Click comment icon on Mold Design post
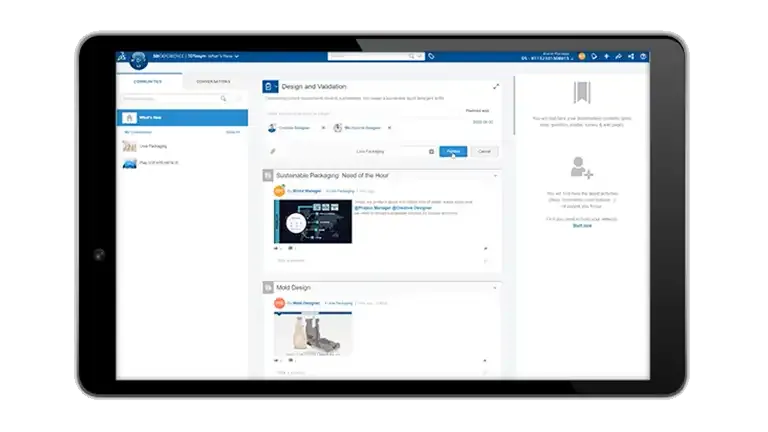768x432 pixels. [290, 360]
